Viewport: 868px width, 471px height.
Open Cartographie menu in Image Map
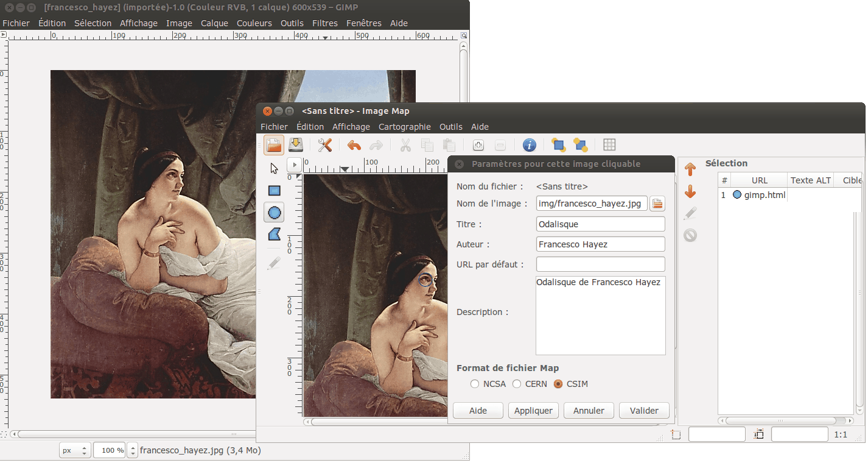[405, 127]
